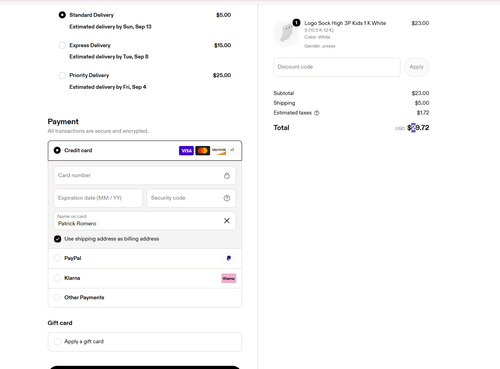The width and height of the screenshot is (500, 369).
Task: Open Estimated taxes info icon
Action: click(x=317, y=113)
